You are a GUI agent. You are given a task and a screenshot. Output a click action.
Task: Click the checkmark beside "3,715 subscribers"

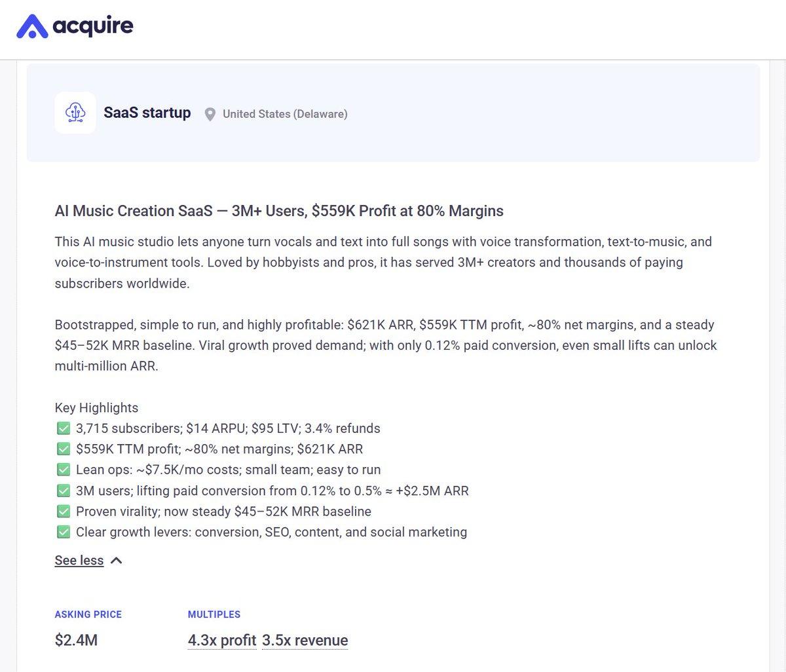coord(63,428)
